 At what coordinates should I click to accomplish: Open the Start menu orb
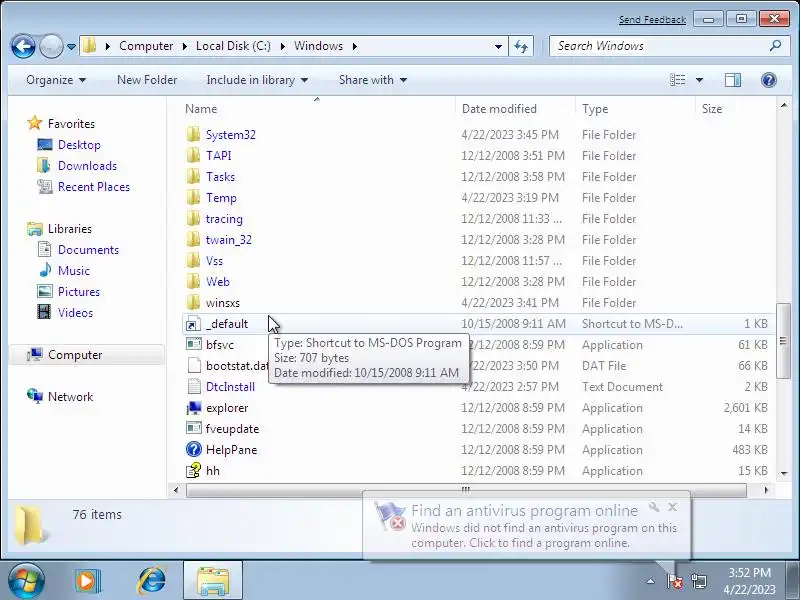(26, 581)
